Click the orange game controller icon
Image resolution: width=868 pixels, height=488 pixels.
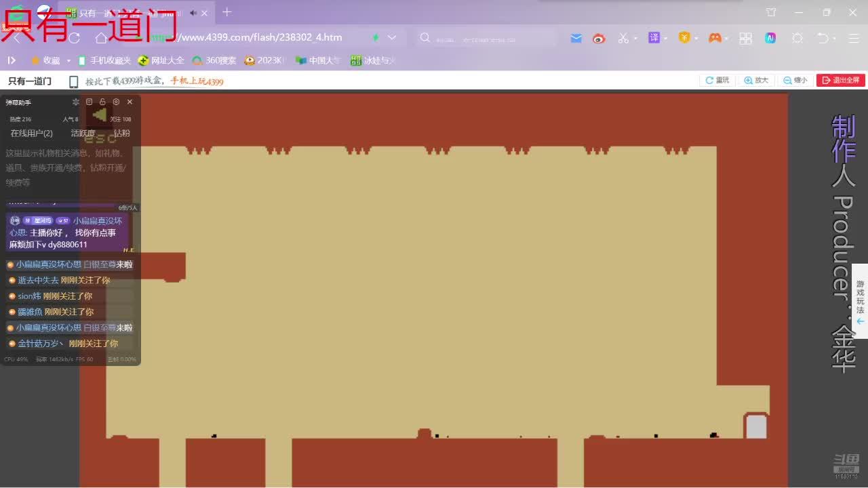[715, 38]
